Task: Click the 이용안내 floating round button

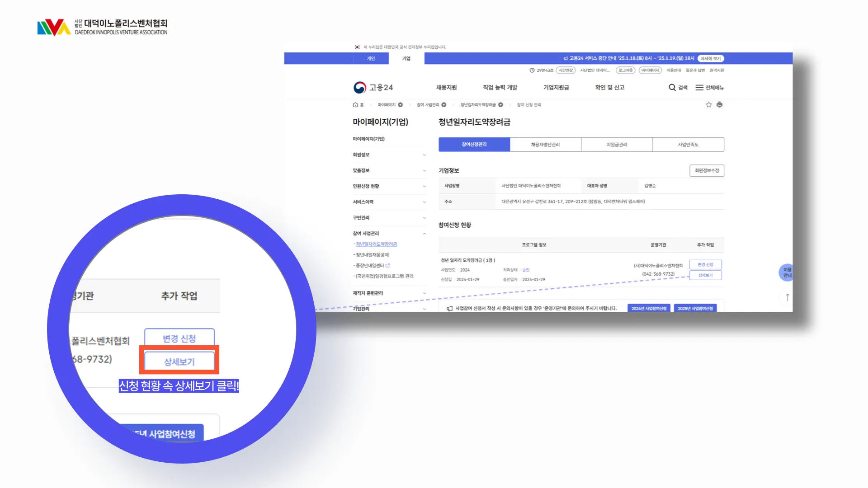Action: click(x=787, y=272)
